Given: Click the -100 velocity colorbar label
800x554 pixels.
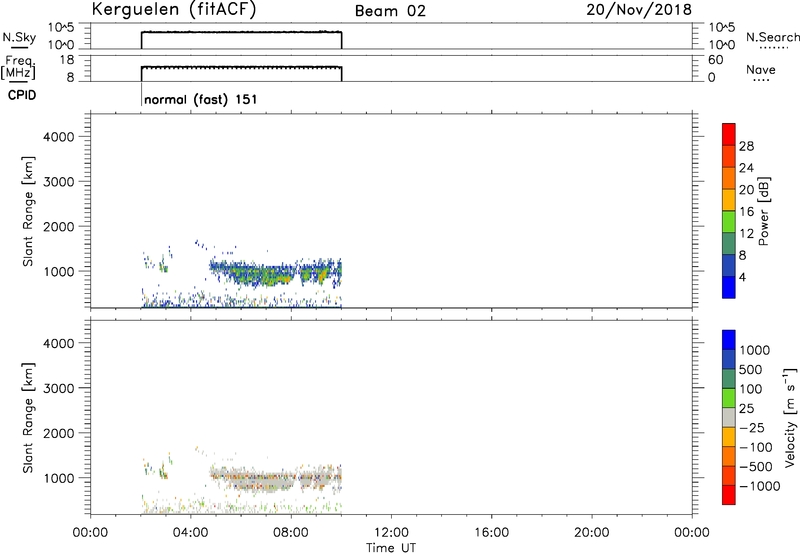Looking at the screenshot, I should [756, 447].
